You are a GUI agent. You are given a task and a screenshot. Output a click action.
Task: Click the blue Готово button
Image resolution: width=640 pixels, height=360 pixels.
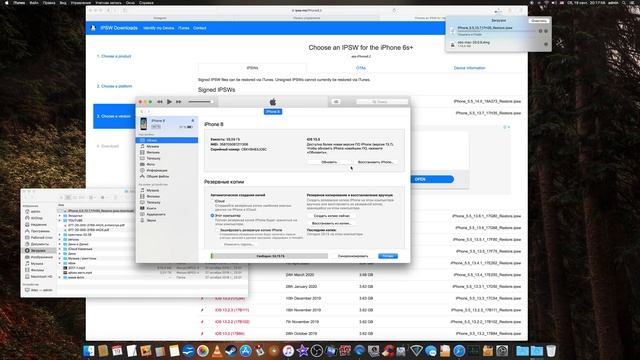pos(388,256)
